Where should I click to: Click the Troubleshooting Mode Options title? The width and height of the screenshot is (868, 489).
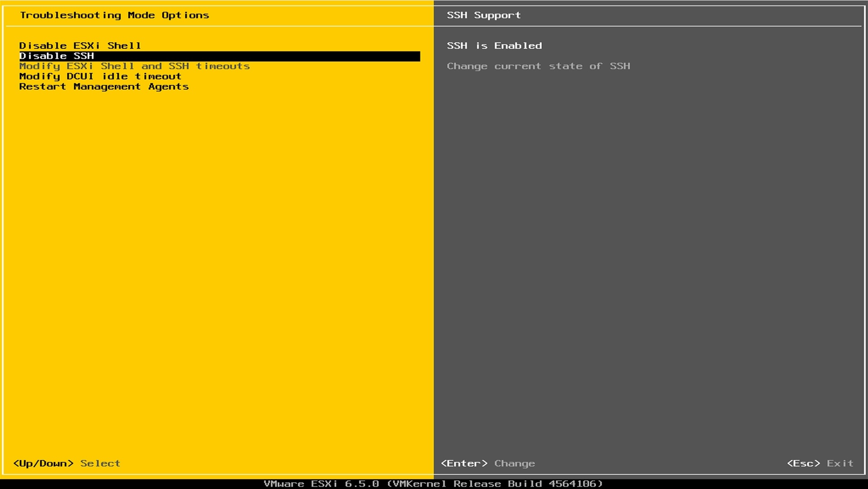(115, 15)
